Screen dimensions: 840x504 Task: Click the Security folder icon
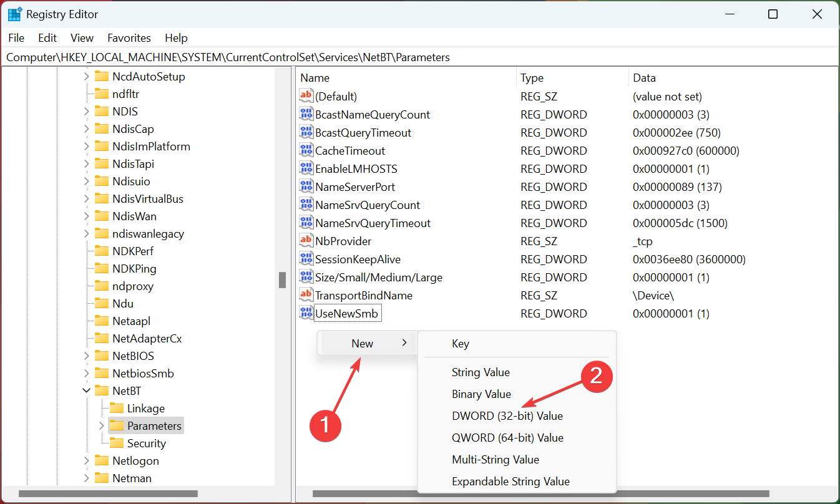click(x=117, y=443)
